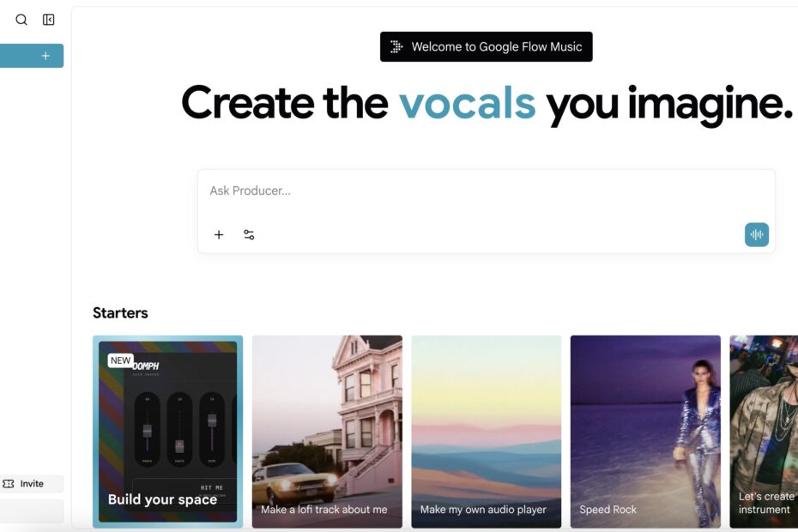Open search from the sidebar magnifier icon

point(21,20)
